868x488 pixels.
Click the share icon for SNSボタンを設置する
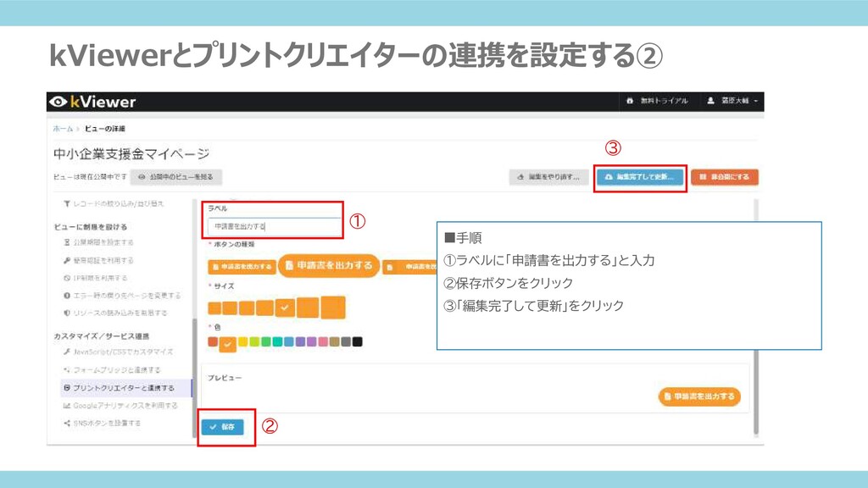point(66,424)
